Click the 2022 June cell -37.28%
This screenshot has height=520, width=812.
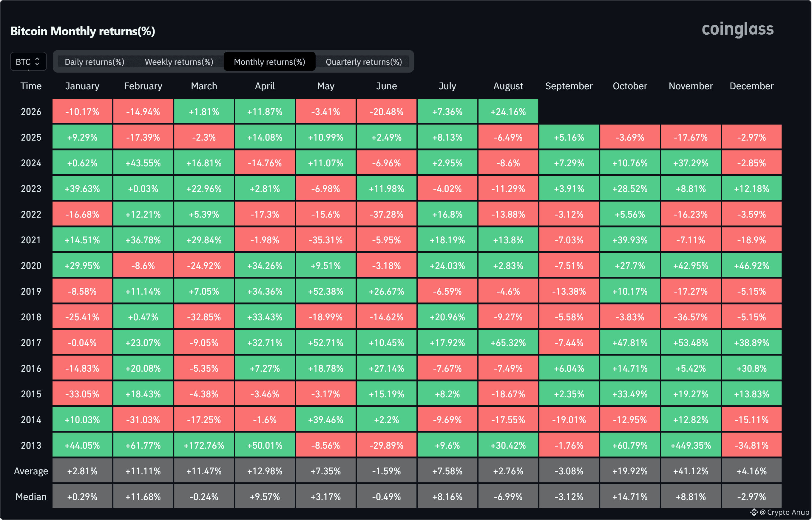(x=387, y=214)
